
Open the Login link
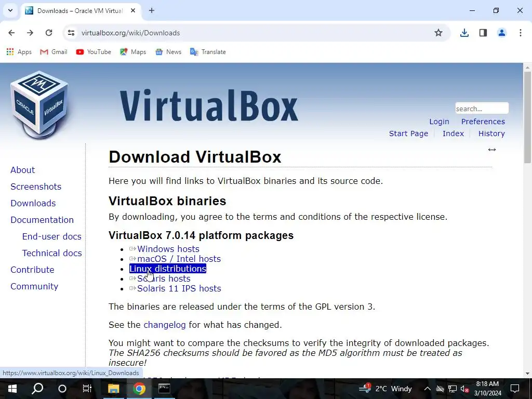(439, 122)
